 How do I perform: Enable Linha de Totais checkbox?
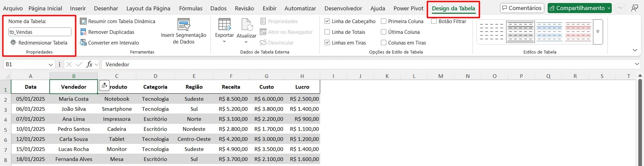pos(327,32)
